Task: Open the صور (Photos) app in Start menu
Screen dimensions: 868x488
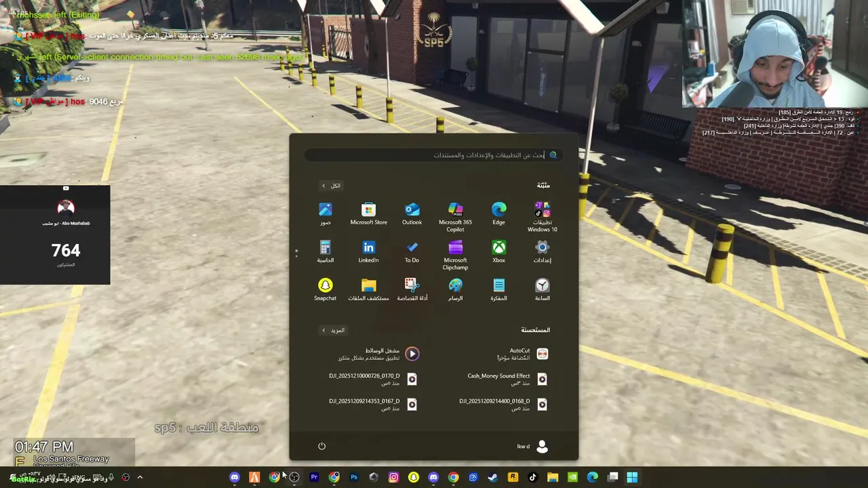Action: [x=325, y=213]
